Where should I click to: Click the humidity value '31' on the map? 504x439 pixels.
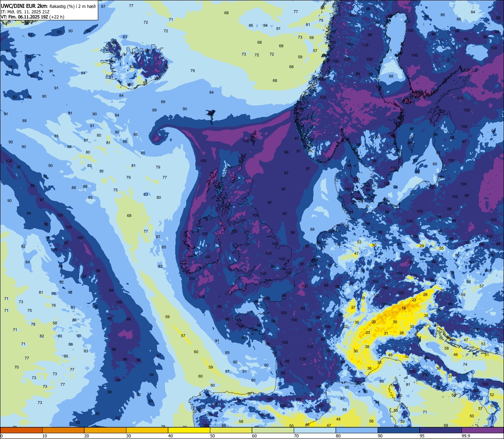click(x=386, y=333)
